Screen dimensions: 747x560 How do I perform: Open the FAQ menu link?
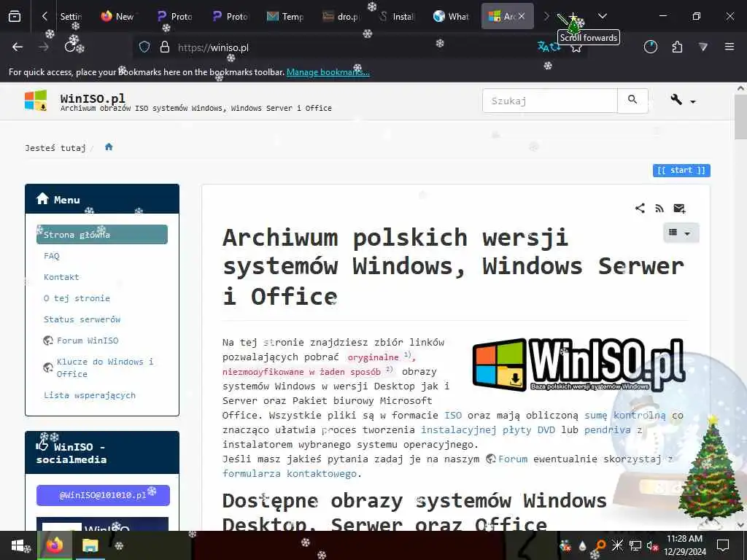pyautogui.click(x=52, y=256)
